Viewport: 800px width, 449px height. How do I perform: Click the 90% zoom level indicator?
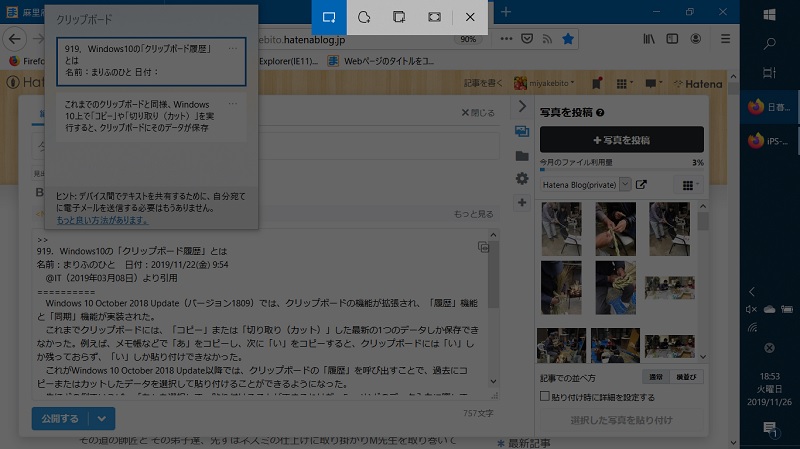[468, 39]
